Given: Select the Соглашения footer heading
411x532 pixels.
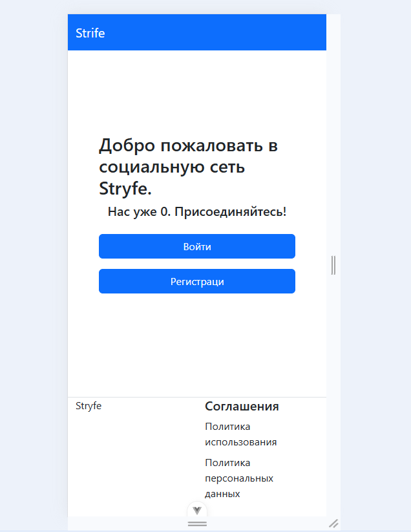Looking at the screenshot, I should click(242, 407).
